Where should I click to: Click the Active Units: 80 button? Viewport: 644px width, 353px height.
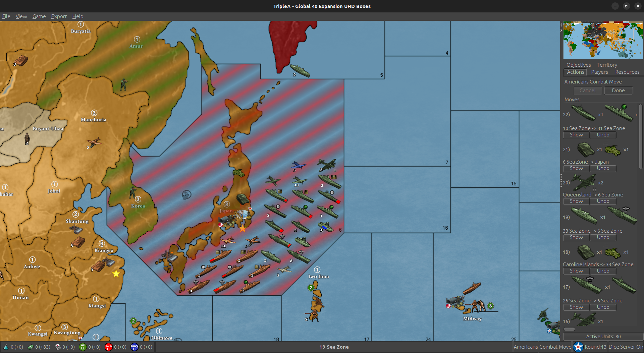coord(603,337)
